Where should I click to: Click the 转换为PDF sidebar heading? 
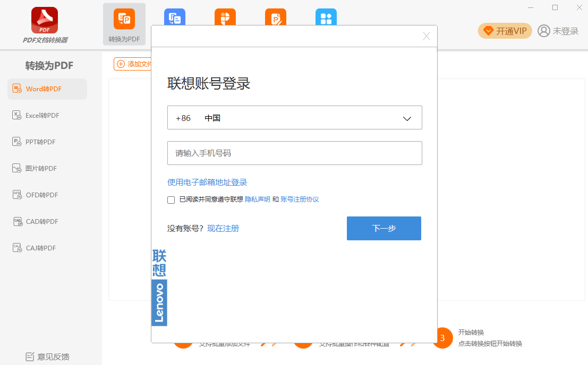[49, 65]
